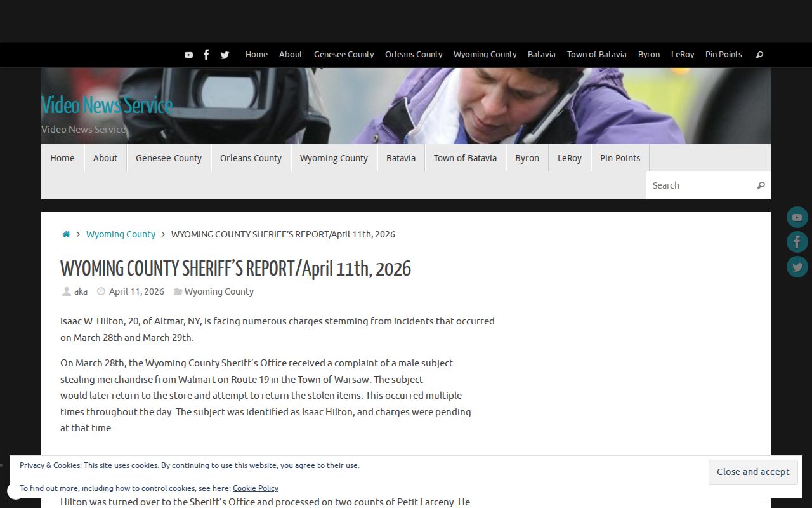The width and height of the screenshot is (812, 508).
Task: Open About in the gray navigation menu
Action: (x=105, y=158)
